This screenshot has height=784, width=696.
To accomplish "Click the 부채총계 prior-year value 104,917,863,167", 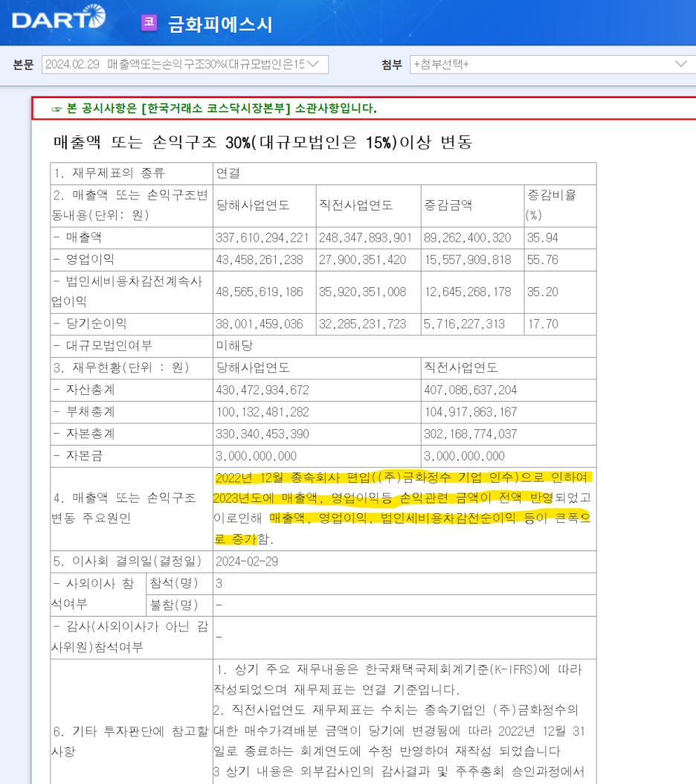I will tap(471, 412).
